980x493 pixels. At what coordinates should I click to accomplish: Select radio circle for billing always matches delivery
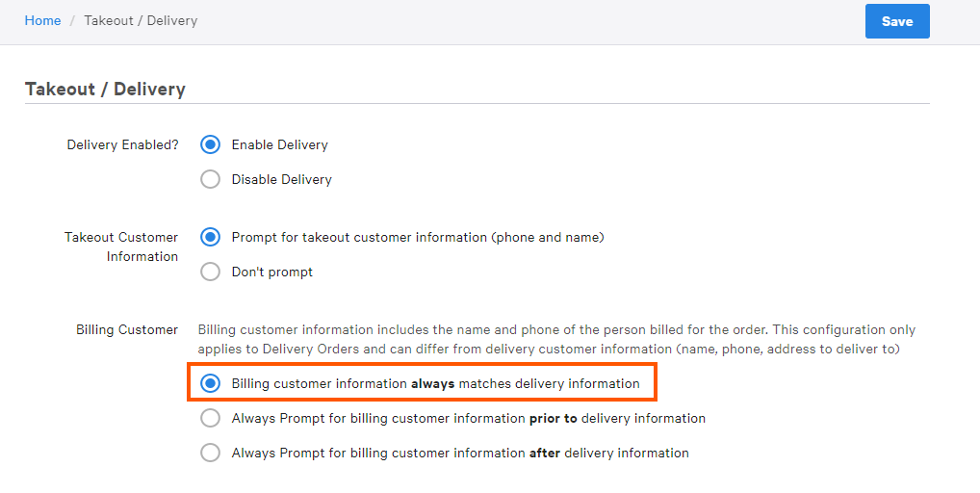point(210,383)
